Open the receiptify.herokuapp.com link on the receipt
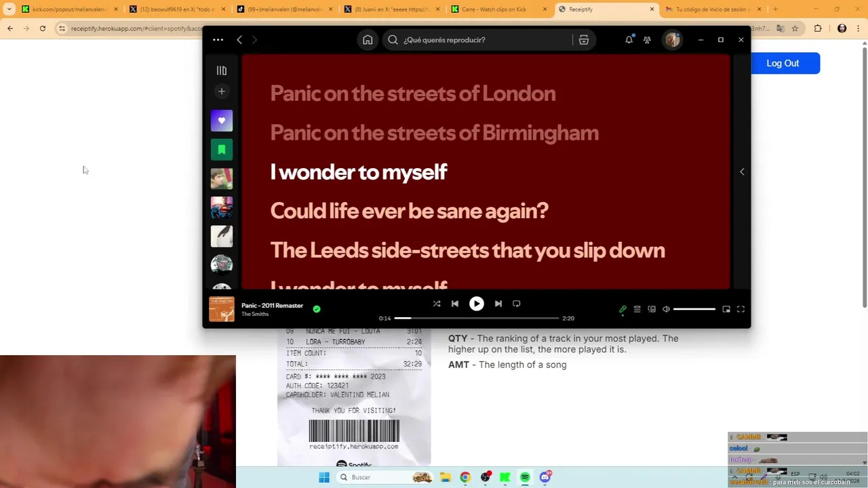Viewport: 868px width, 488px height. [353, 447]
